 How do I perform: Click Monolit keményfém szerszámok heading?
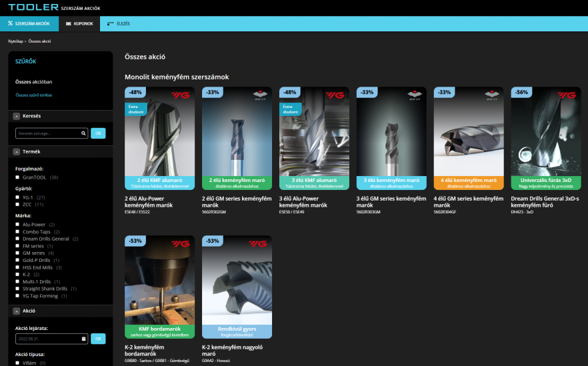pyautogui.click(x=177, y=77)
